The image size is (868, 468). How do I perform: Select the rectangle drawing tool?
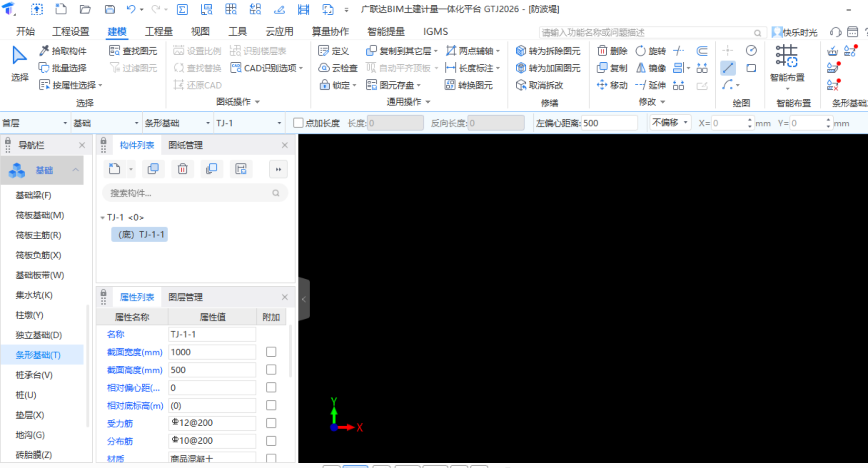tap(751, 68)
